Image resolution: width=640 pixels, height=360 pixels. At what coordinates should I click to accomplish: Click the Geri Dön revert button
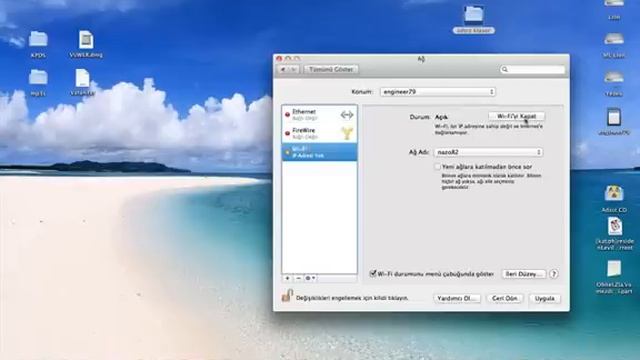(x=505, y=298)
